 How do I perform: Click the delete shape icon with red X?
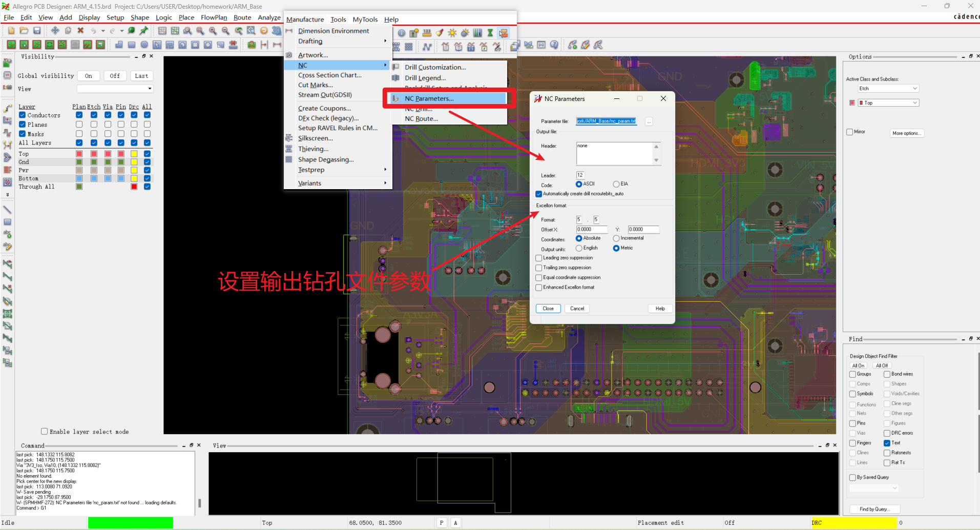pyautogui.click(x=233, y=45)
